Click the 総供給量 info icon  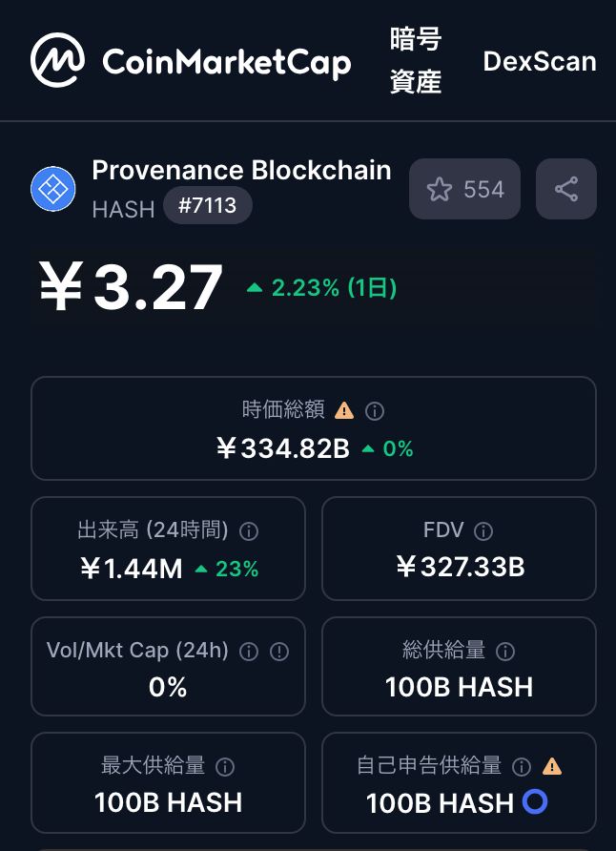pyautogui.click(x=505, y=652)
